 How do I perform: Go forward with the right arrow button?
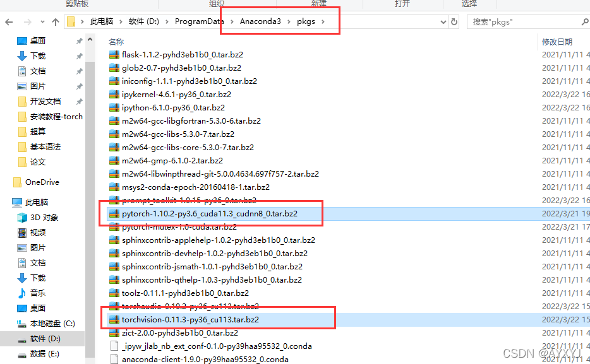coord(27,22)
